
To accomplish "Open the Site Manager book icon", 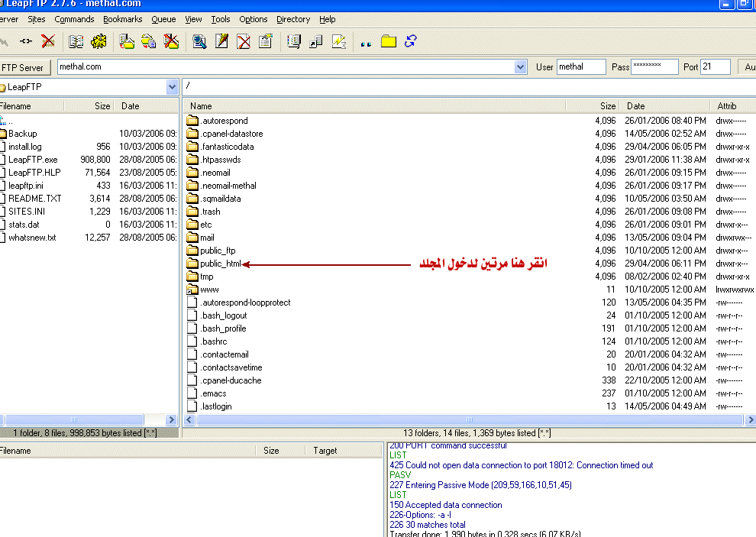I will [75, 42].
